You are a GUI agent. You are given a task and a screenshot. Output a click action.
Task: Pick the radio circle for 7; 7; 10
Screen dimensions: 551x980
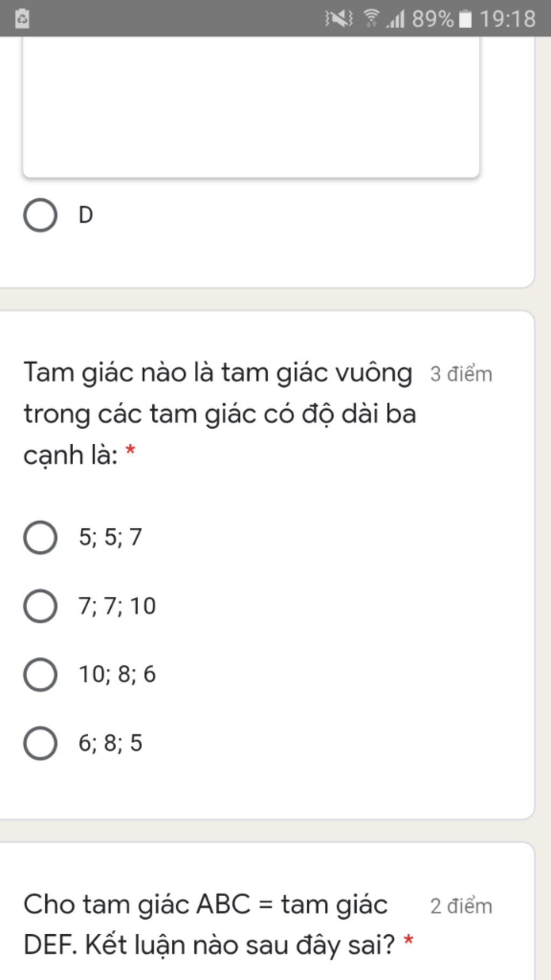pyautogui.click(x=40, y=606)
